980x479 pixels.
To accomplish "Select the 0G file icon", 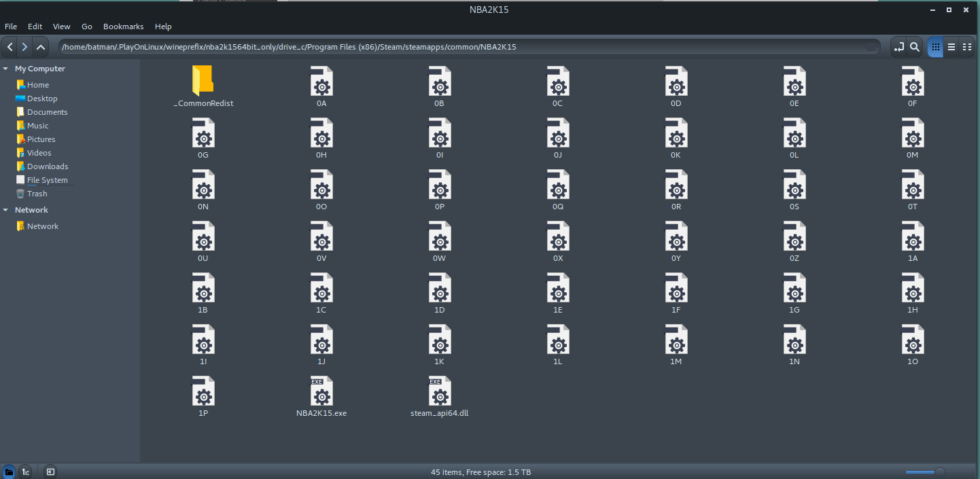I will click(x=203, y=132).
